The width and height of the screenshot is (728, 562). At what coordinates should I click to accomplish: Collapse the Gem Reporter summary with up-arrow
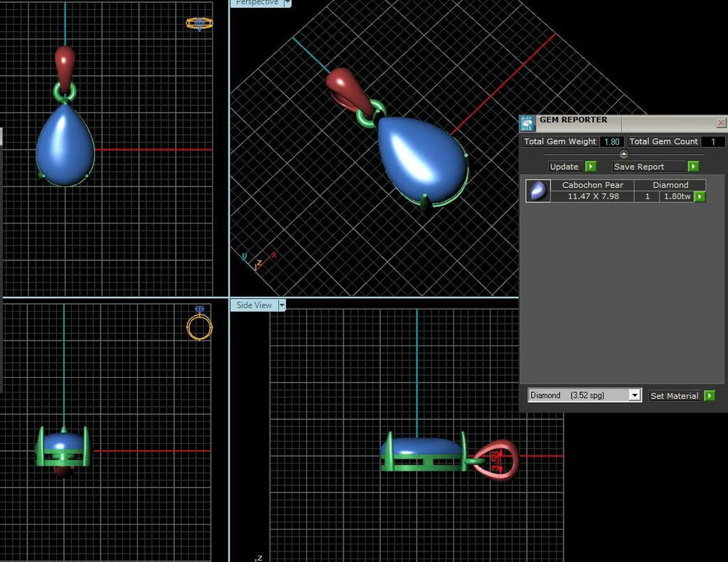click(623, 154)
